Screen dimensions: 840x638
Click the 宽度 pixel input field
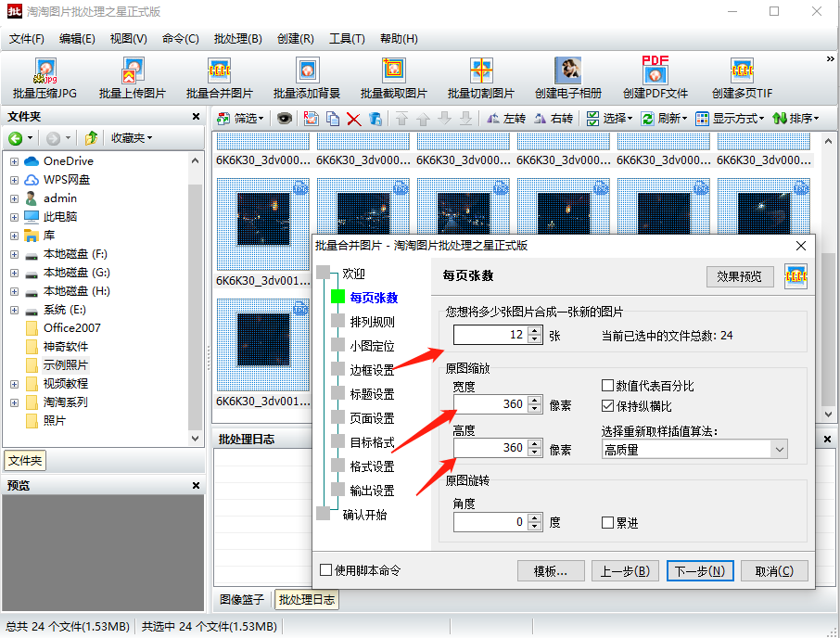(490, 404)
